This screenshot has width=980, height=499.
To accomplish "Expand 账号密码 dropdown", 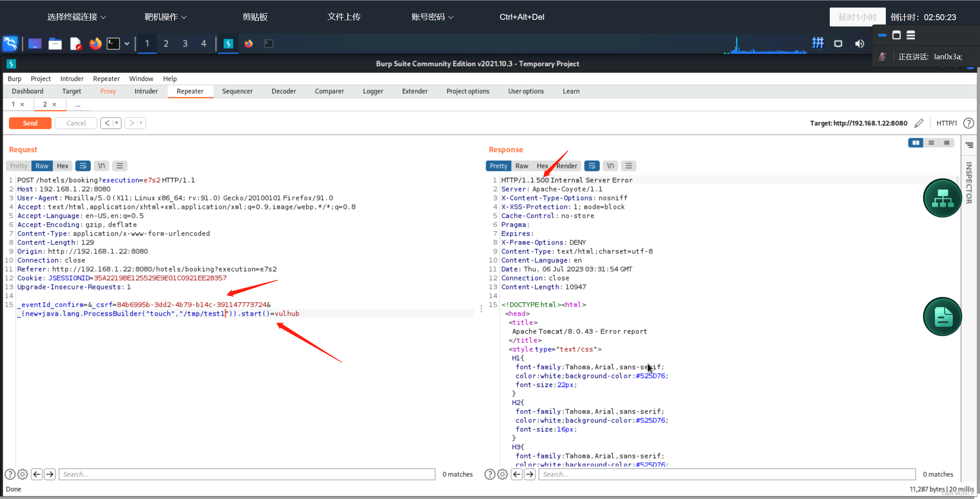I will 432,17.
